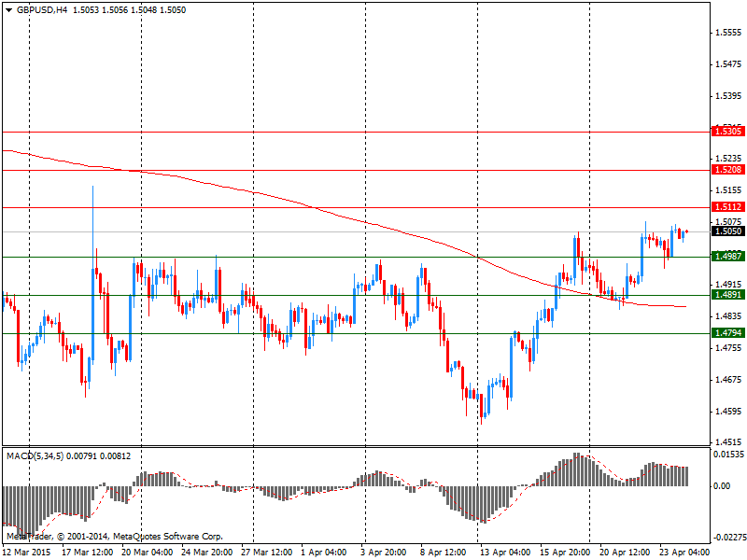Click the 1.4675 price scale value

click(728, 380)
